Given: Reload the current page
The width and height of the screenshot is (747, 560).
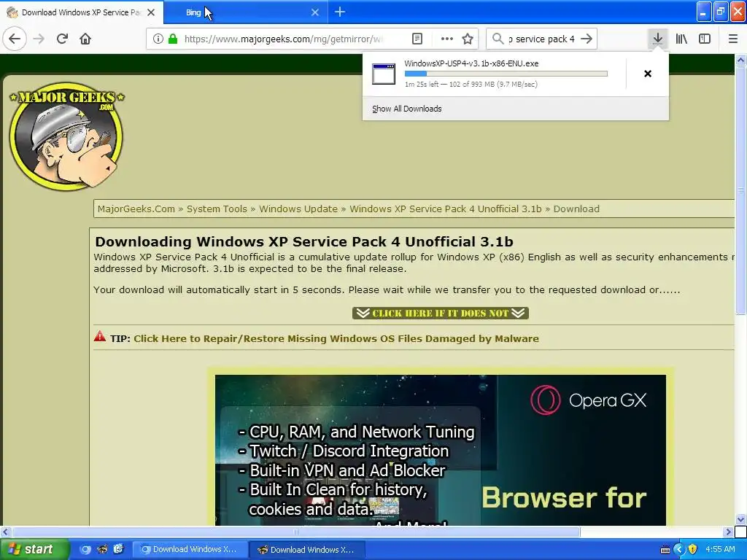Looking at the screenshot, I should [62, 39].
